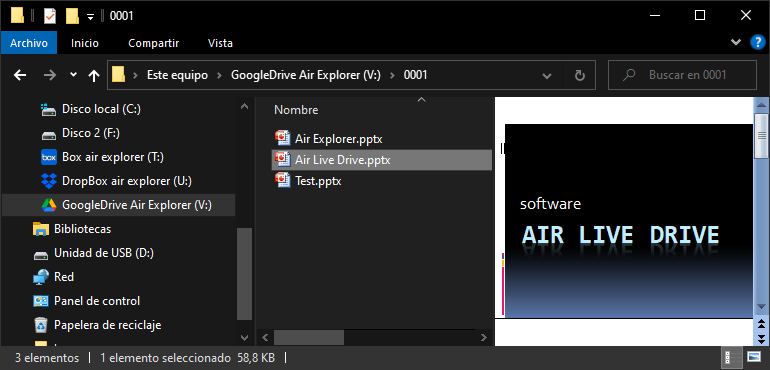Viewport: 770px width, 370px height.
Task: Go back with the left arrow
Action: click(x=20, y=75)
